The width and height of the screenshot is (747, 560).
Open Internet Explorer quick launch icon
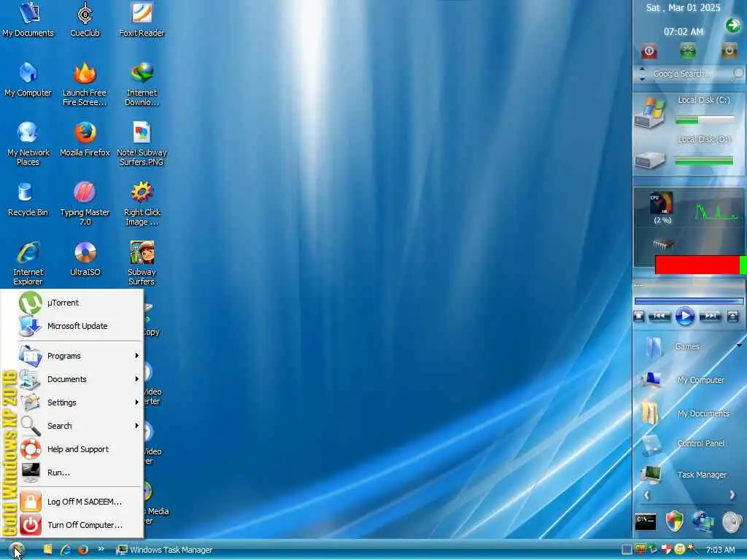(x=65, y=550)
